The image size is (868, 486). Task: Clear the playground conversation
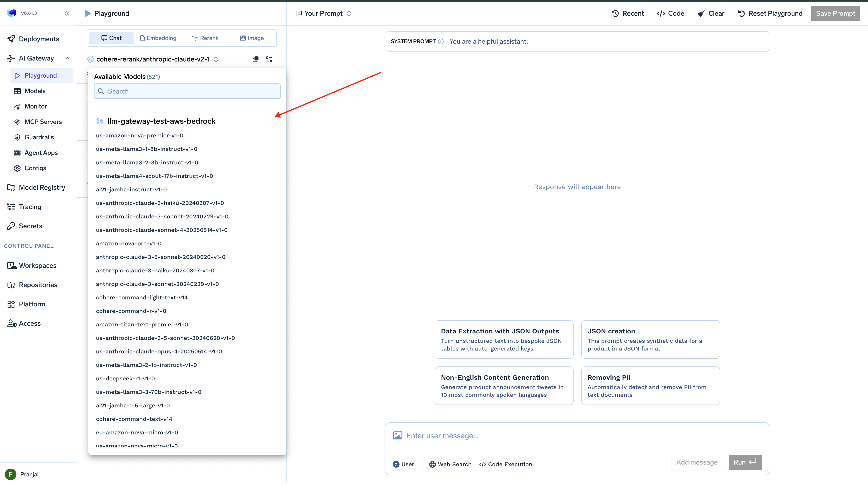tap(711, 13)
